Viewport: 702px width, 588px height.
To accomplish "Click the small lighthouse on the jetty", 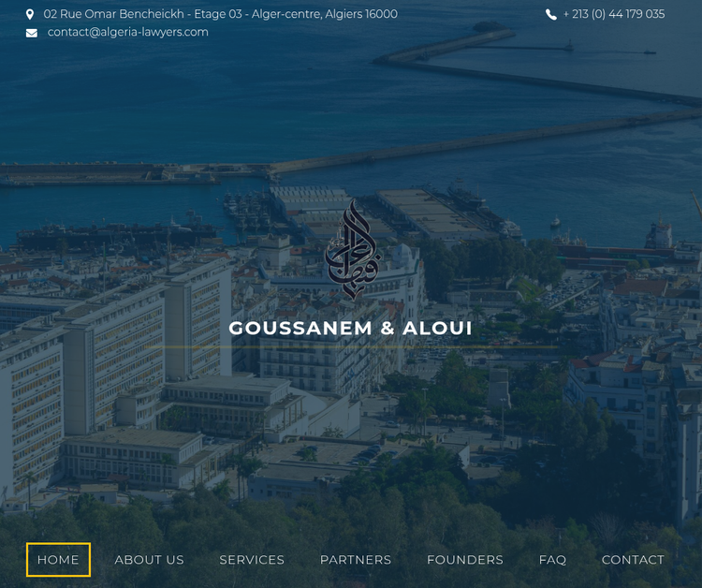I will [569, 45].
